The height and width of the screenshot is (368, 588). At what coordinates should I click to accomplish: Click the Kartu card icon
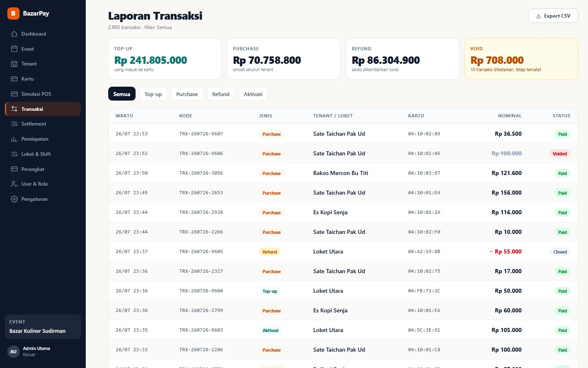click(x=14, y=79)
